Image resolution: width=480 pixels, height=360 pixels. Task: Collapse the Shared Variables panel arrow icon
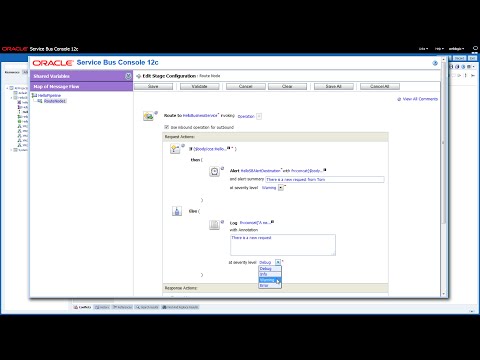pos(128,76)
